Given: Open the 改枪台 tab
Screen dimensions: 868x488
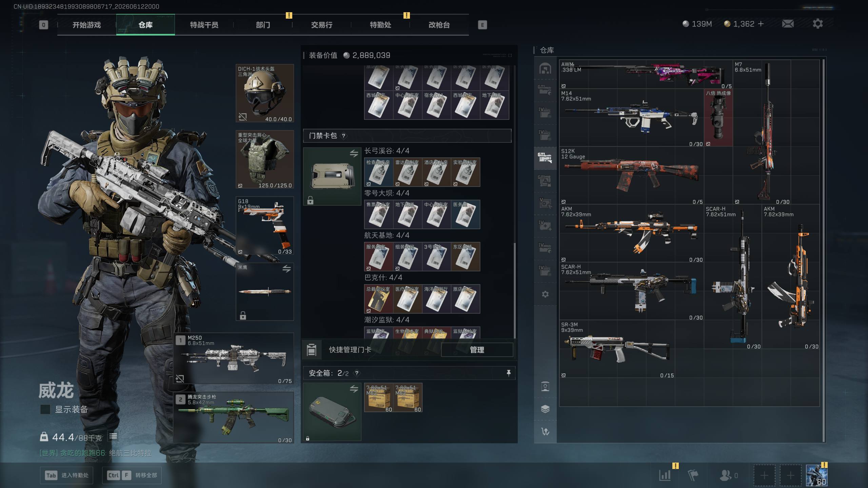Looking at the screenshot, I should [439, 25].
